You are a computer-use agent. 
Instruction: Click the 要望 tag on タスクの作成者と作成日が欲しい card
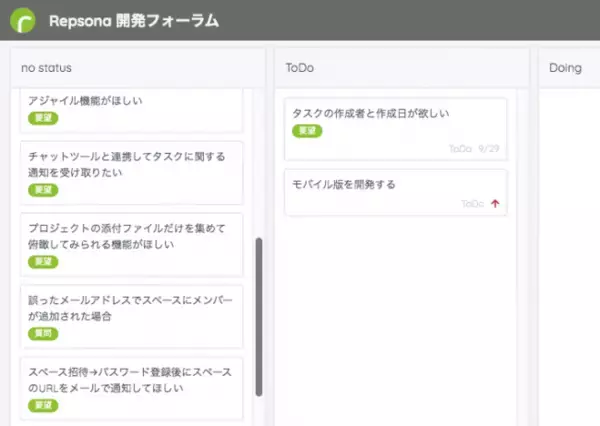point(307,131)
